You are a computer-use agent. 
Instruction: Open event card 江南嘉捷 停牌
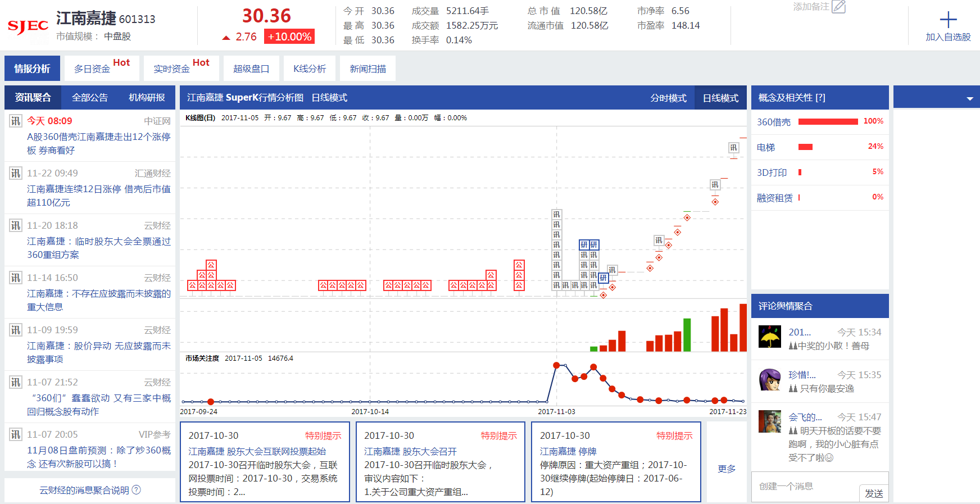(x=616, y=462)
